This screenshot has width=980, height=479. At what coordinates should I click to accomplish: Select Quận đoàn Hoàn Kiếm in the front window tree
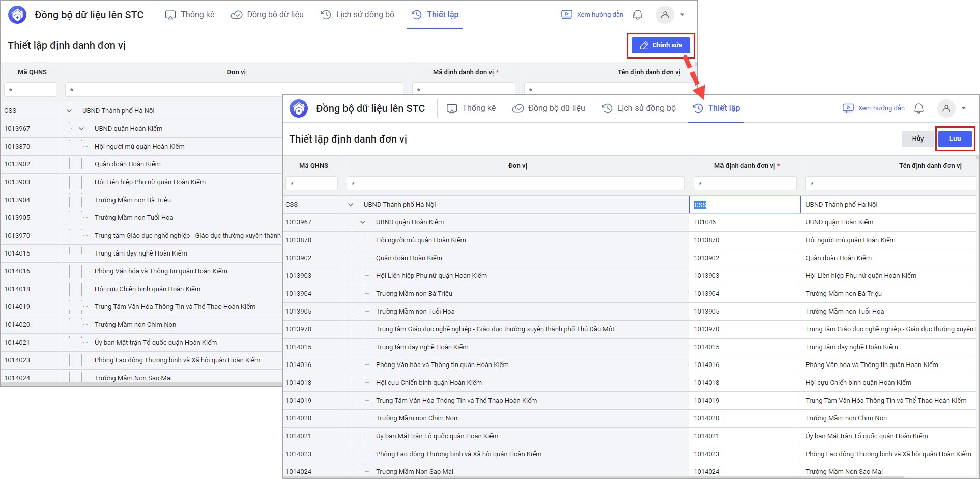point(409,258)
